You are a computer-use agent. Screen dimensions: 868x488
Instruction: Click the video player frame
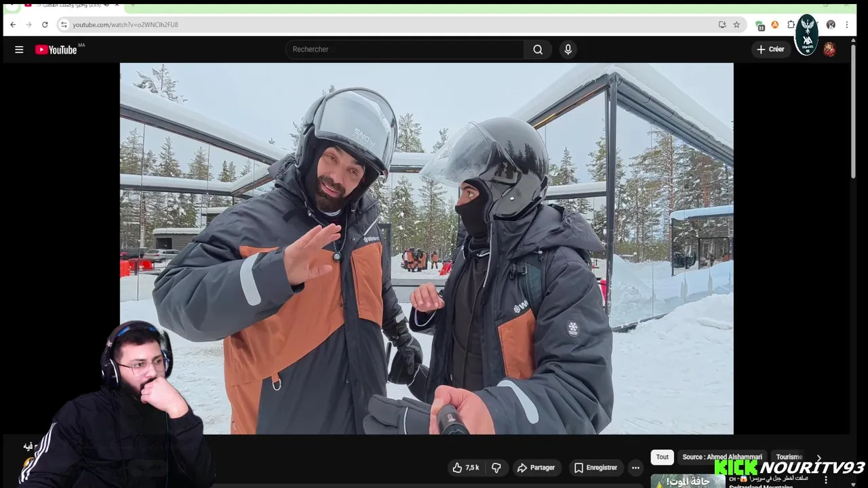427,249
